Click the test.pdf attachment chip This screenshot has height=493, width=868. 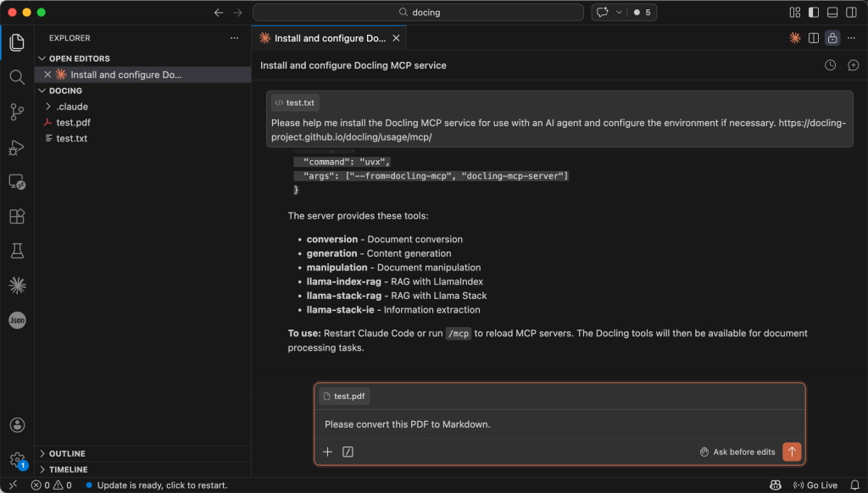pos(344,396)
